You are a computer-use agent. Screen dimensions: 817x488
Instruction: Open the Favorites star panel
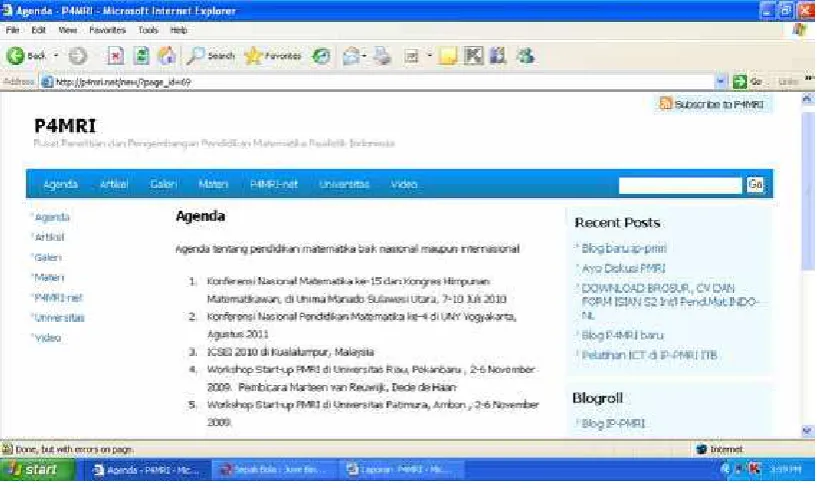(x=273, y=56)
